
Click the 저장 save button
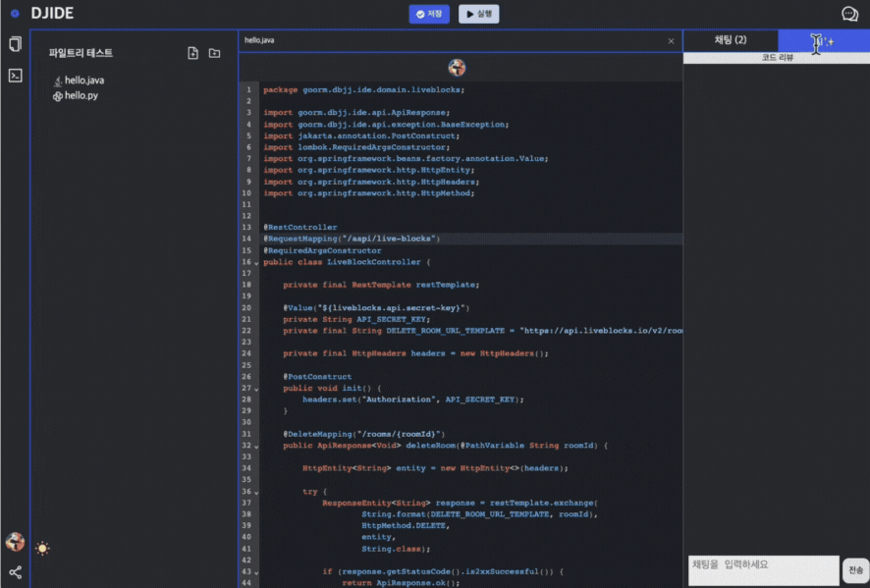[429, 14]
